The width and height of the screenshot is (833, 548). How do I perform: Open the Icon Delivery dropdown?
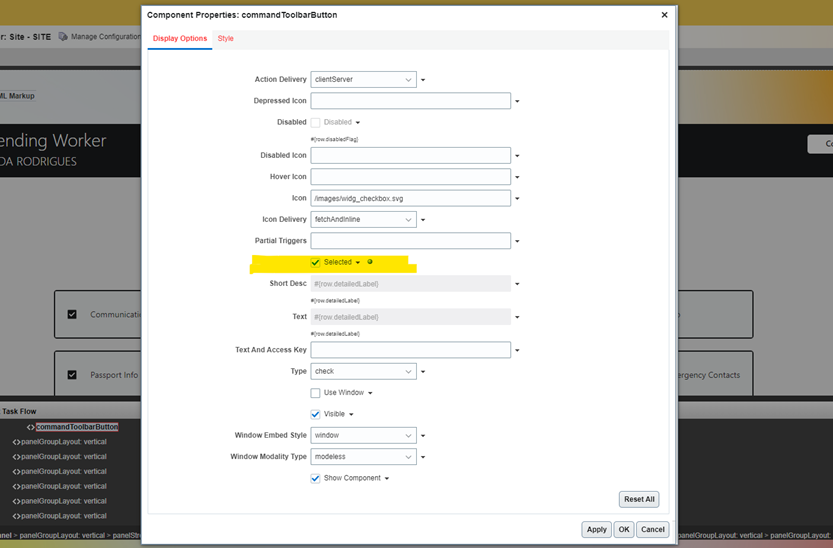pos(363,219)
